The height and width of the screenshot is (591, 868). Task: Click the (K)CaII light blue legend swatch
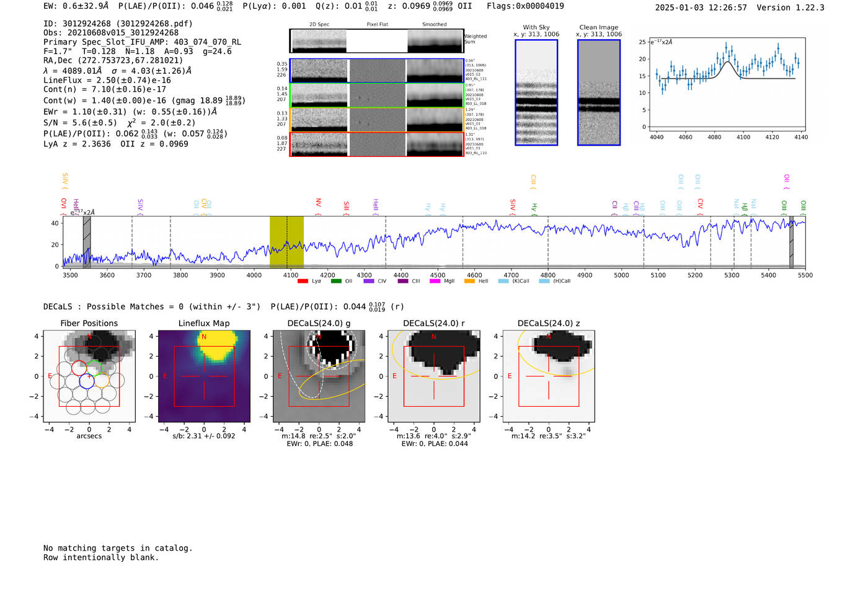click(x=503, y=281)
